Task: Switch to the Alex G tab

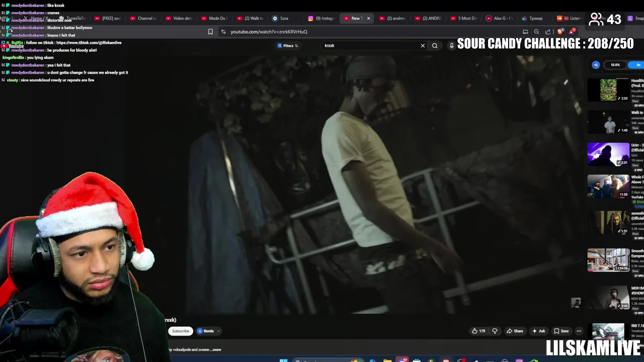Action: [500, 19]
